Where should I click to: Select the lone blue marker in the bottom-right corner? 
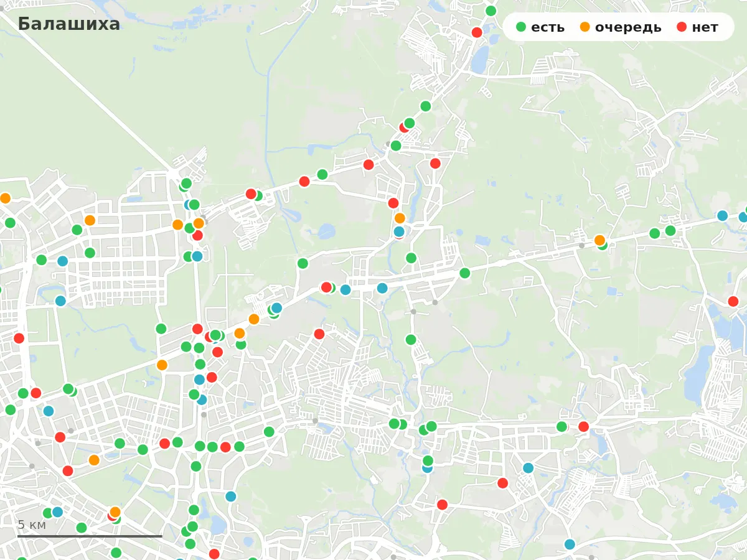tap(570, 544)
